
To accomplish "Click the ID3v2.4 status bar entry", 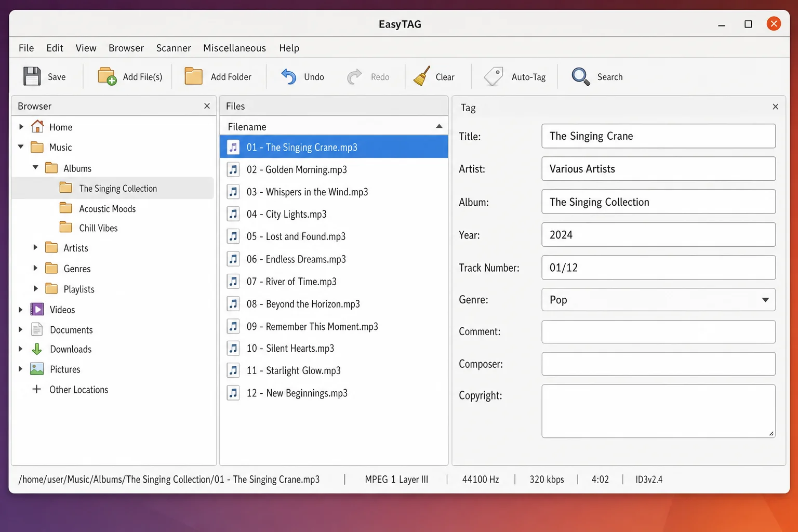I will (649, 480).
